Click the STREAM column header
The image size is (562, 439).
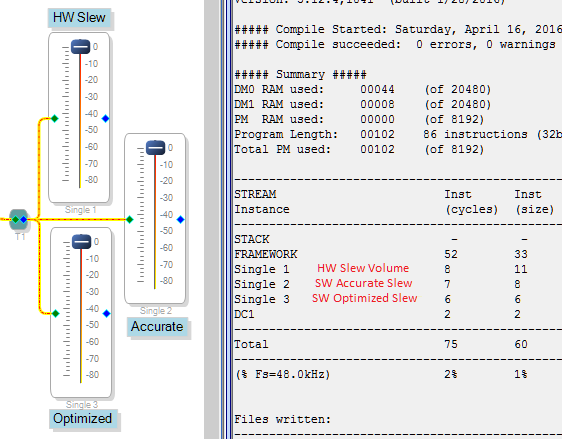[x=255, y=194]
